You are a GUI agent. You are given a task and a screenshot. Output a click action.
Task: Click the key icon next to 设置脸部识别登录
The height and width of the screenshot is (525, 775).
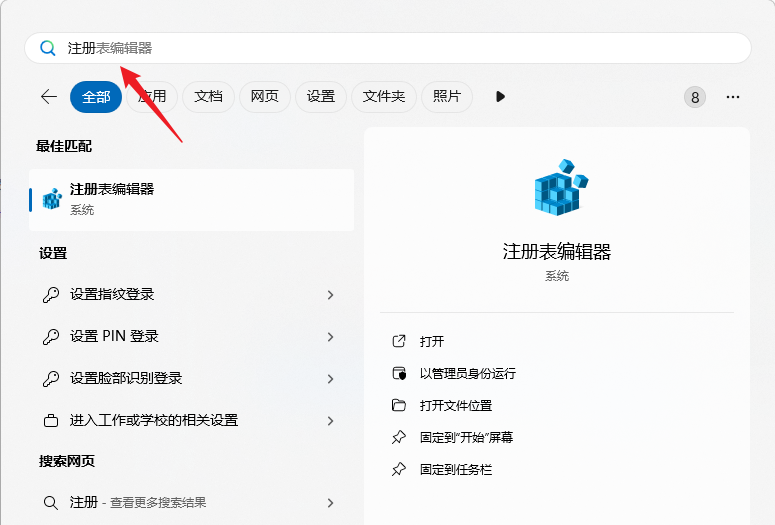[51, 379]
